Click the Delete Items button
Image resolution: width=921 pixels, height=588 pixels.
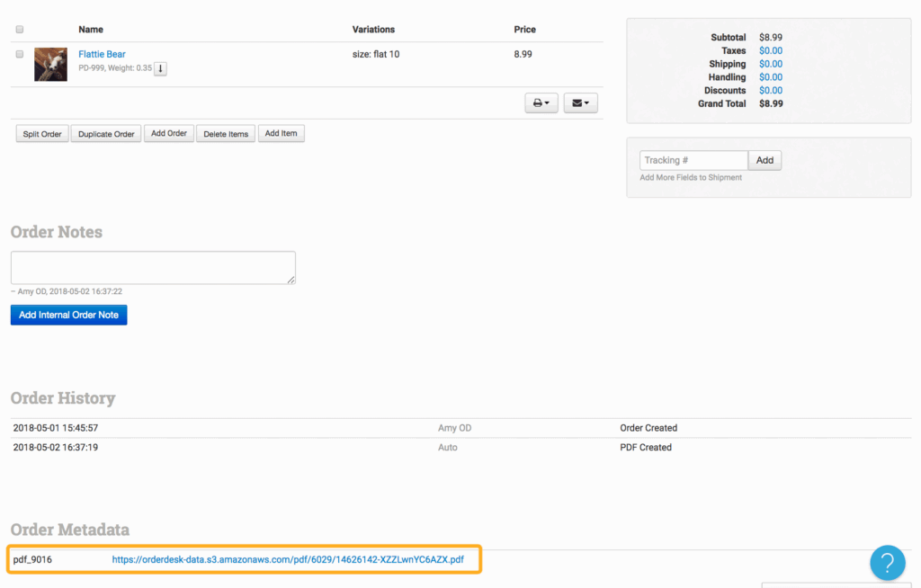tap(226, 134)
